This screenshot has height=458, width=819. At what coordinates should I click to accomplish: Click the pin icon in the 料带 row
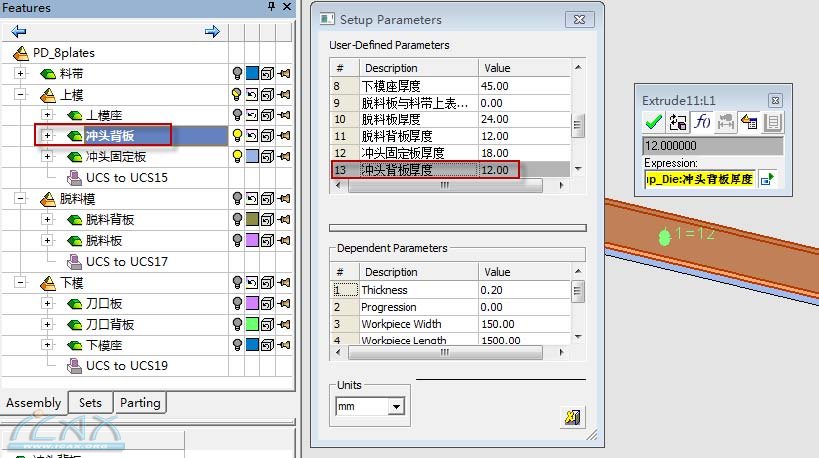tap(284, 74)
